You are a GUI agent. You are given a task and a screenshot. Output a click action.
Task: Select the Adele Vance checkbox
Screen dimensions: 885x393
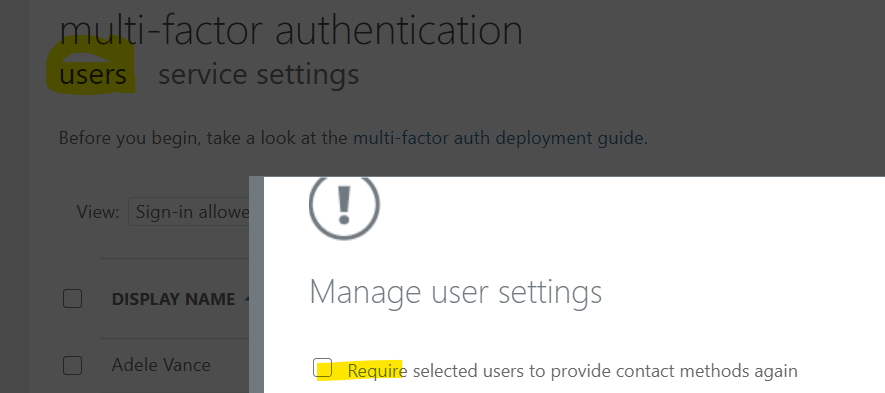click(x=72, y=365)
